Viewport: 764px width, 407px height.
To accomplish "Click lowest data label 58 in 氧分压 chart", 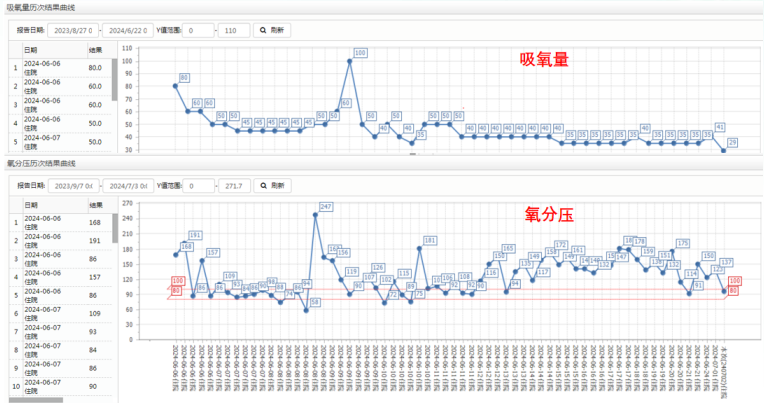I will coord(315,302).
